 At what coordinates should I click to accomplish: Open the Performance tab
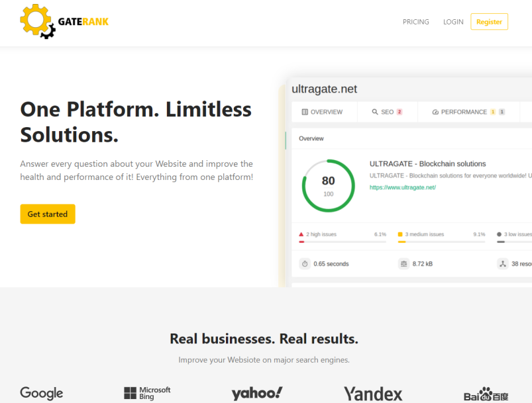click(468, 112)
